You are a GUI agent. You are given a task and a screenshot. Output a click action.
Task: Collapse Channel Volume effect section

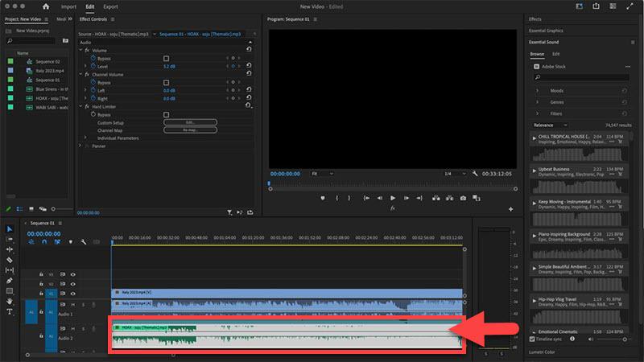81,74
